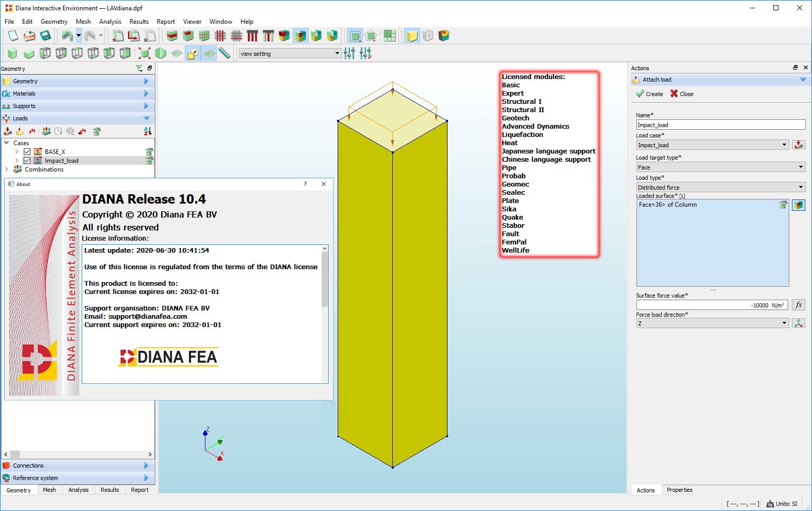This screenshot has width=812, height=511.
Task: Open the Load target type dropdown
Action: click(x=721, y=167)
